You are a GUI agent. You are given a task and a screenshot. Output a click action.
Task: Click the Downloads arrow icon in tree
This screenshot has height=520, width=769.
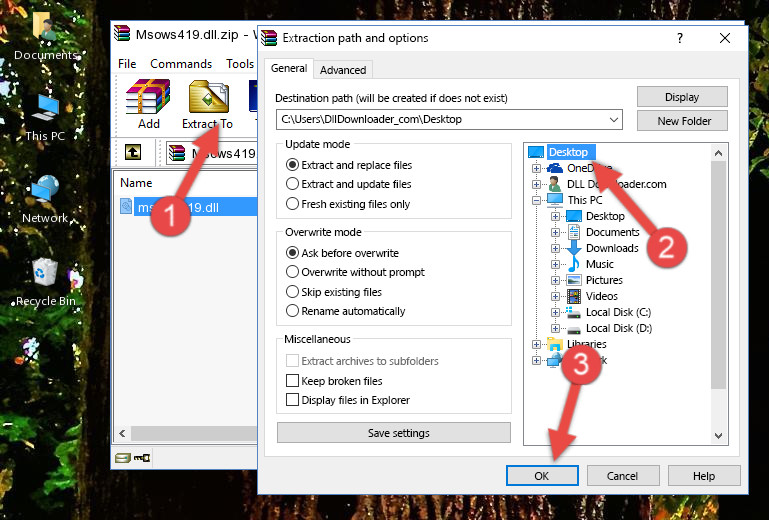tap(574, 248)
